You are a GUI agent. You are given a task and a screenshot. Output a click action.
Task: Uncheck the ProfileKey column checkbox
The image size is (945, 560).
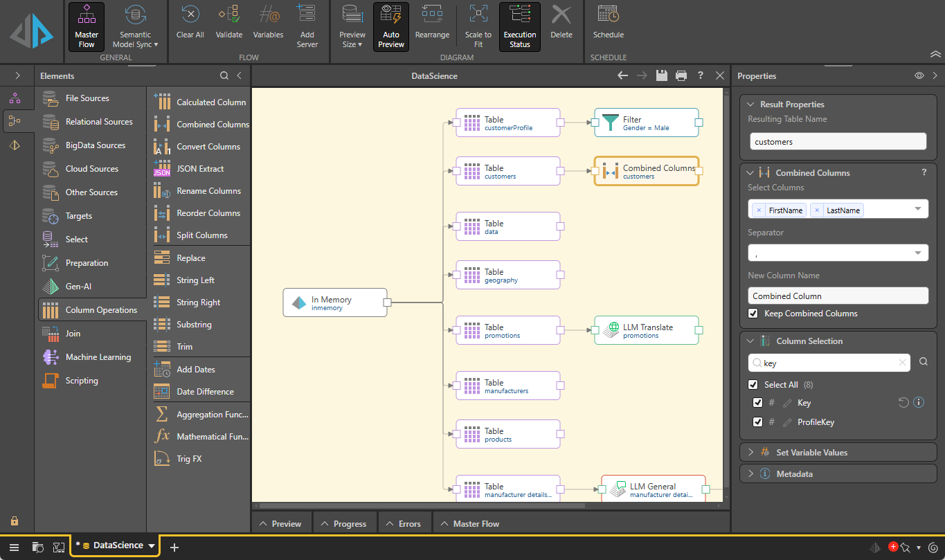757,422
